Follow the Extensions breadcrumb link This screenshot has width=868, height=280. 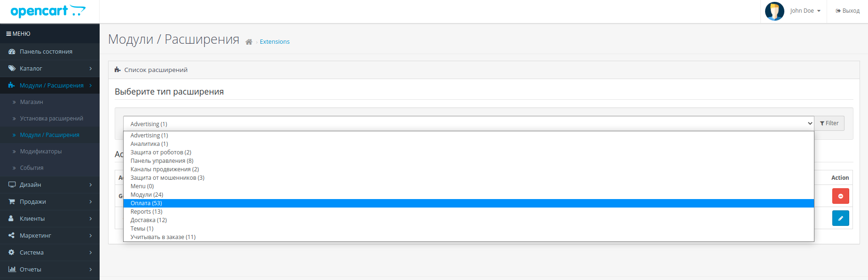[274, 42]
